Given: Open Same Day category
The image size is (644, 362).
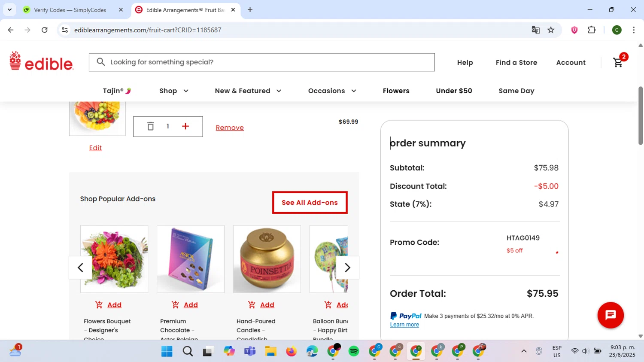Looking at the screenshot, I should click(516, 91).
